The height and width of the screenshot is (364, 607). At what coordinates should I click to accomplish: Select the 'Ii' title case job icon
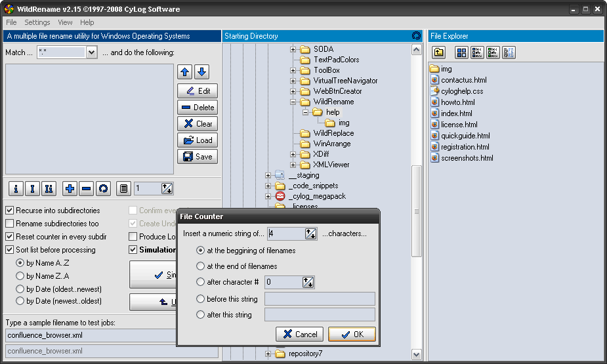coord(49,189)
